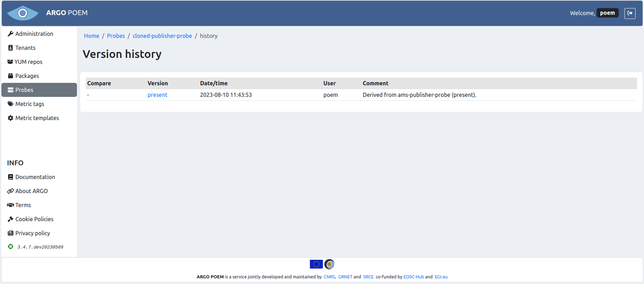This screenshot has width=644, height=284.
Task: Go to Home via breadcrumb
Action: coord(91,36)
